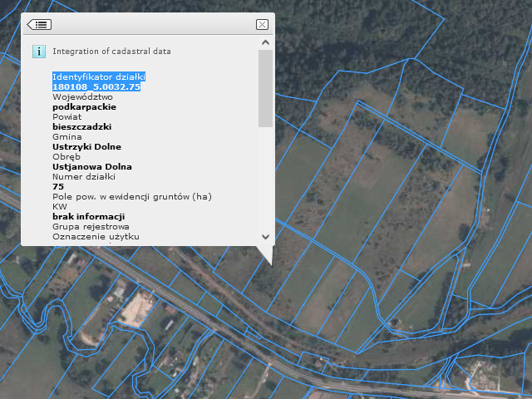Click the 'Oznaczenie użytku' label
Viewport: 532px width, 399px height.
(96, 237)
